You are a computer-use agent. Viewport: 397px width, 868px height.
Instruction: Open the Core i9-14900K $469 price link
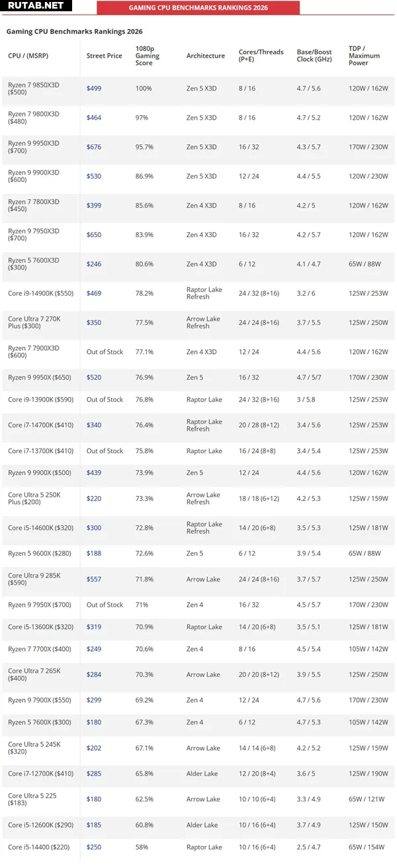[93, 293]
